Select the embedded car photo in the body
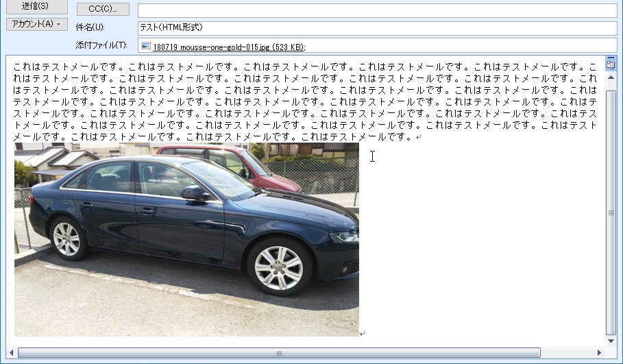Viewport: 623px width, 364px height. point(186,239)
